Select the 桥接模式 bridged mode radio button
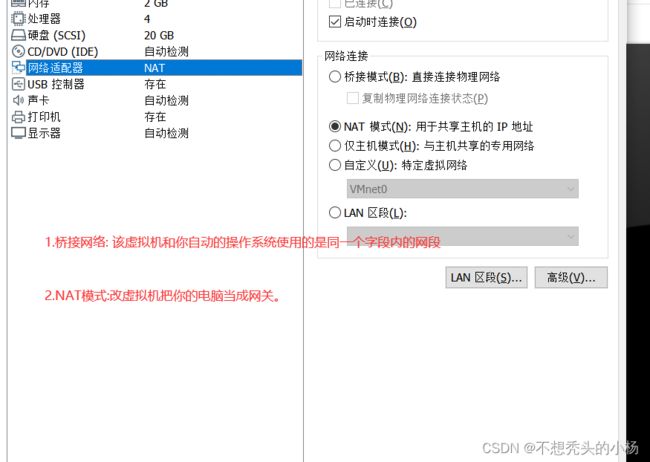Screen dimensions: 650x462 pyautogui.click(x=335, y=77)
